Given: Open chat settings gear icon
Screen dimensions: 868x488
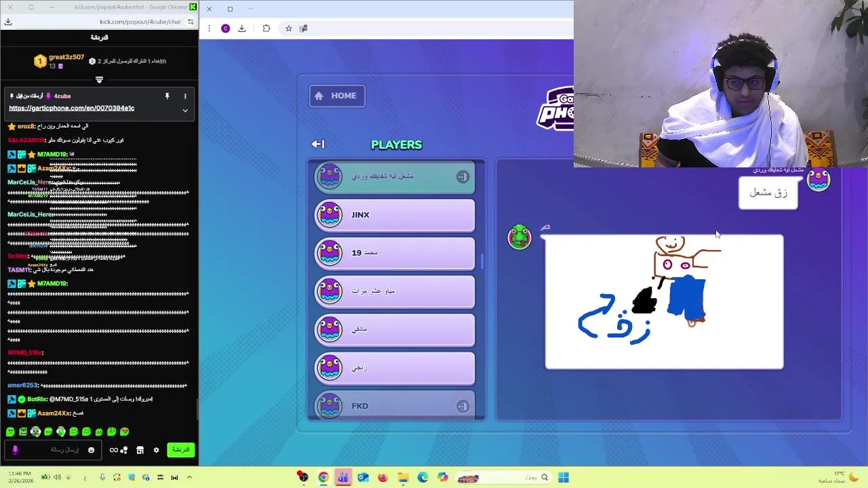Looking at the screenshot, I should click(156, 450).
